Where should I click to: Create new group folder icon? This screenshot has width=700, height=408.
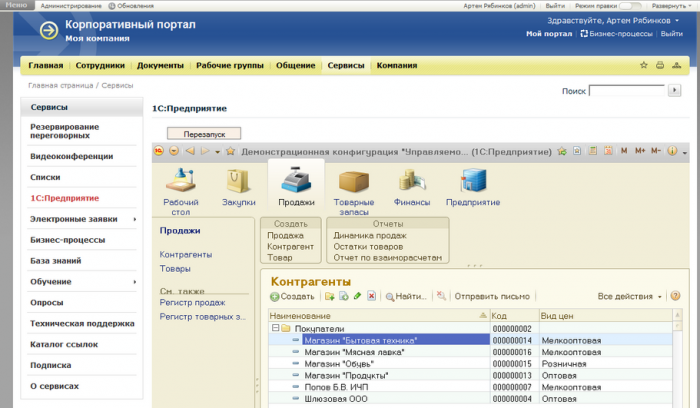pos(329,296)
